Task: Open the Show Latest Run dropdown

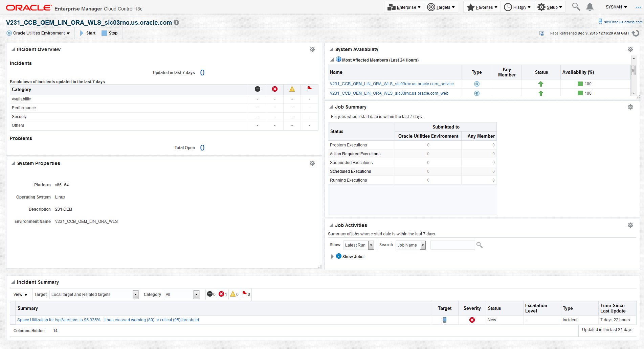Action: 358,245
